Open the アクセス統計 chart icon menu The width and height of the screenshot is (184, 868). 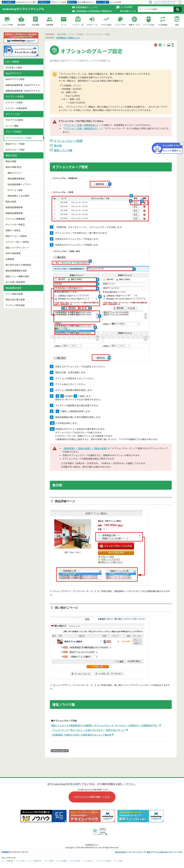click(106, 21)
